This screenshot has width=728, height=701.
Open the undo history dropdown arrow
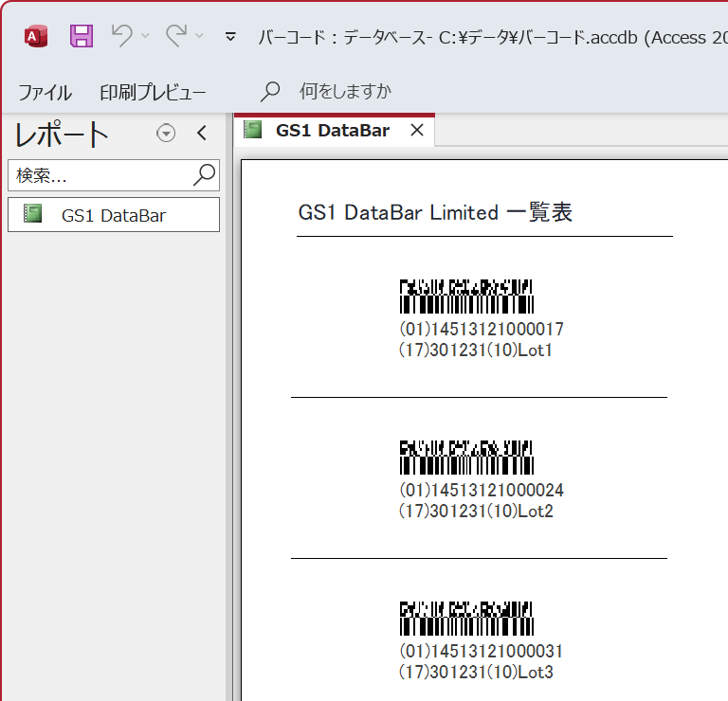pyautogui.click(x=145, y=36)
